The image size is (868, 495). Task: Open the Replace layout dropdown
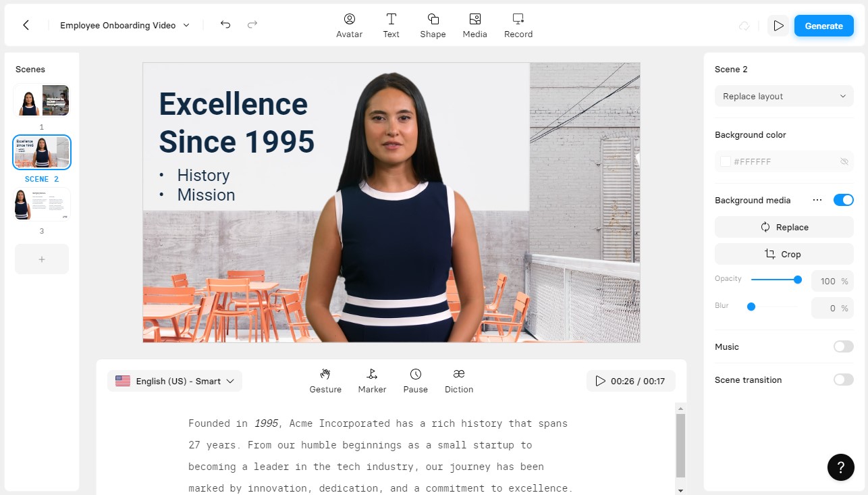point(784,96)
